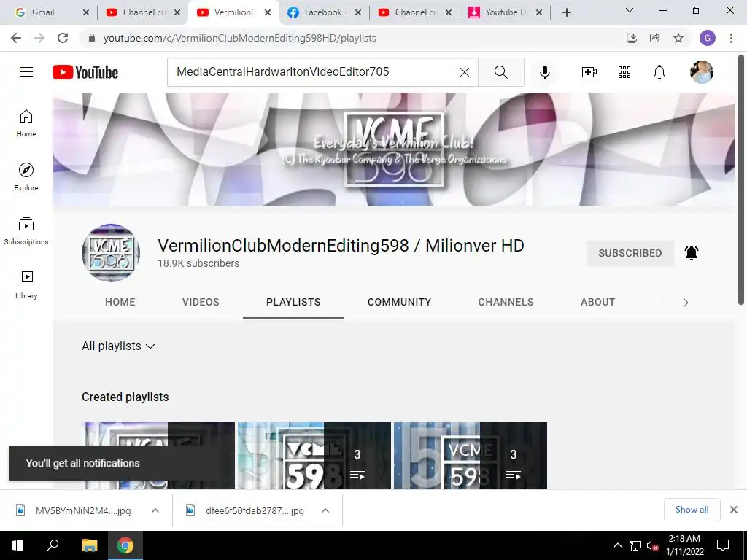Click the share page icon in address bar

pos(654,38)
